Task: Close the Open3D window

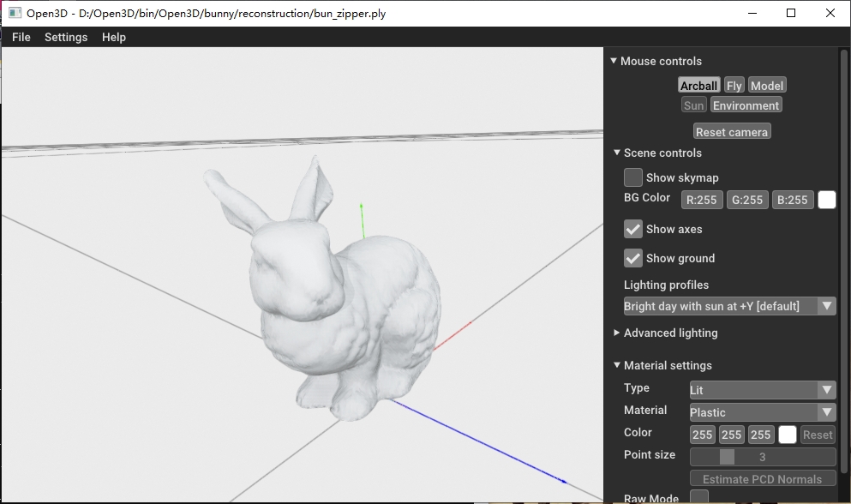Action: tap(830, 13)
